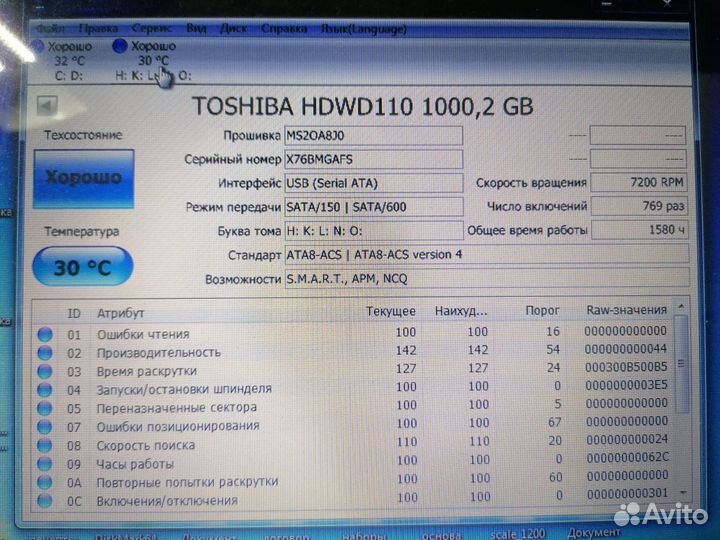Image resolution: width=720 pixels, height=540 pixels.
Task: Click the Атрибут column header
Action: coord(120,313)
